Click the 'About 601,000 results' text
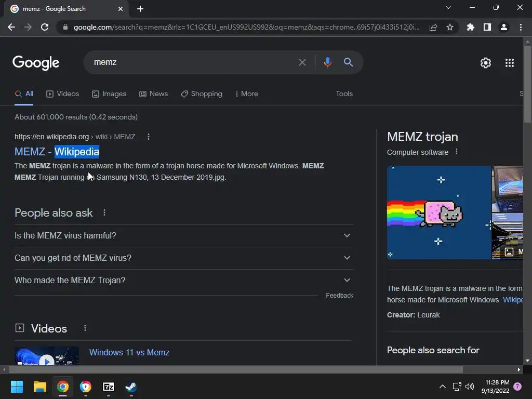 coord(76,117)
